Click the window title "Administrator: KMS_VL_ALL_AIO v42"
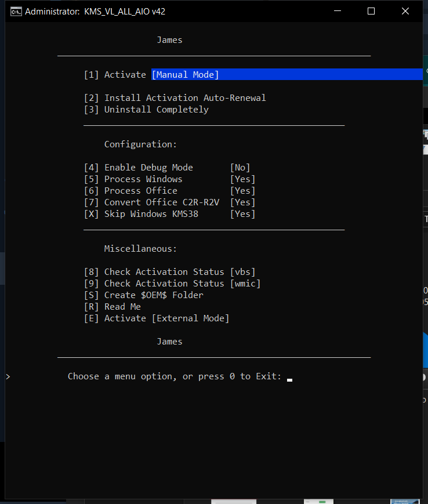 coord(95,12)
